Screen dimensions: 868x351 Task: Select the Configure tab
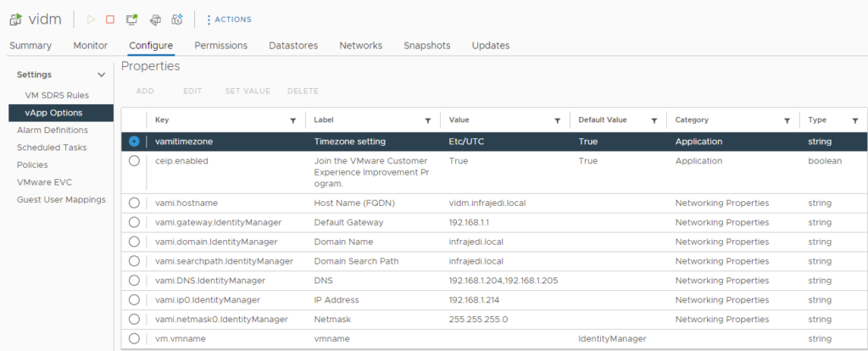pyautogui.click(x=151, y=46)
